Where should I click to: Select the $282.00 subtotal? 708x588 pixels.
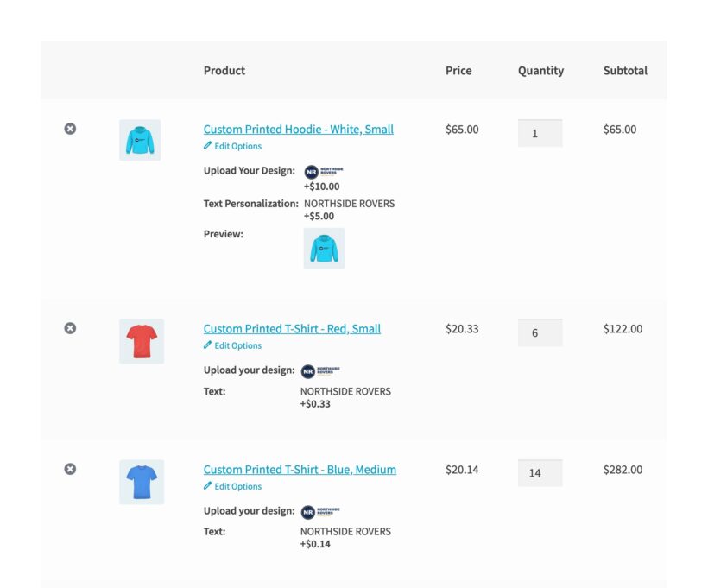pyautogui.click(x=623, y=470)
